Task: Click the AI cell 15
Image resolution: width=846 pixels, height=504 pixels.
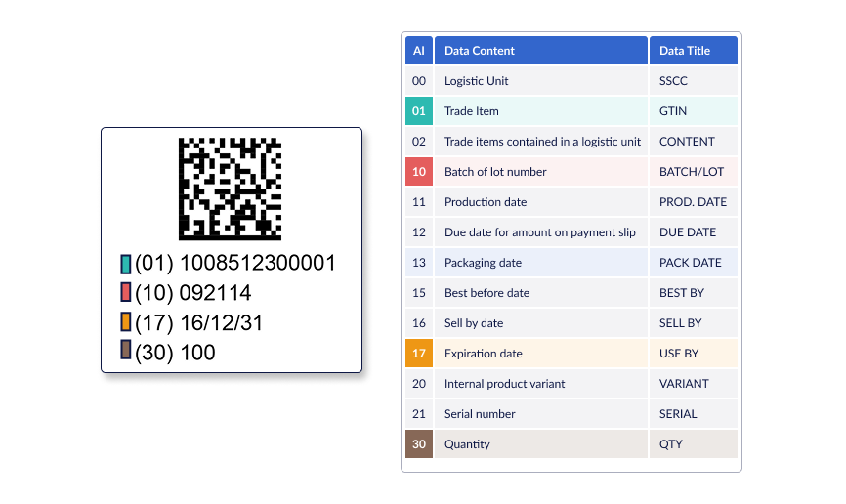Action: coord(419,293)
